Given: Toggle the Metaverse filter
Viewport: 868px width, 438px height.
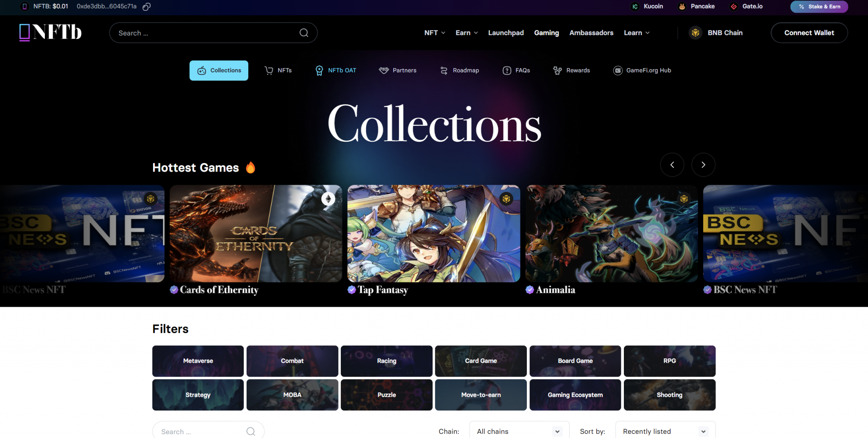Looking at the screenshot, I should point(198,361).
